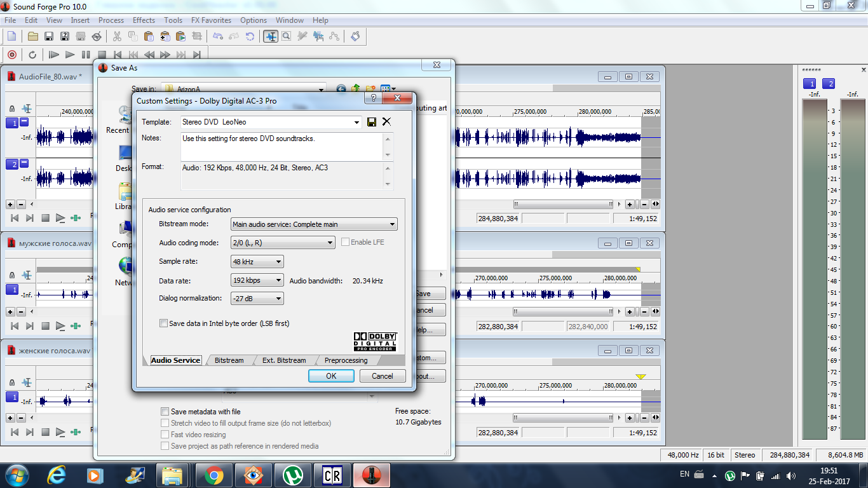Switch to the Preprocessing tab
This screenshot has height=488, width=868.
[346, 360]
